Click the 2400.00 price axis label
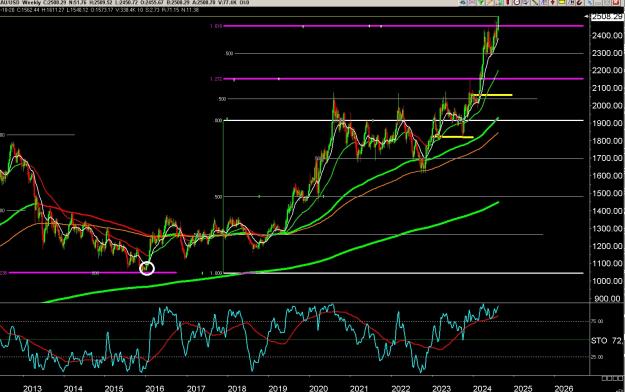Viewport: 625px width, 392px height. point(606,35)
